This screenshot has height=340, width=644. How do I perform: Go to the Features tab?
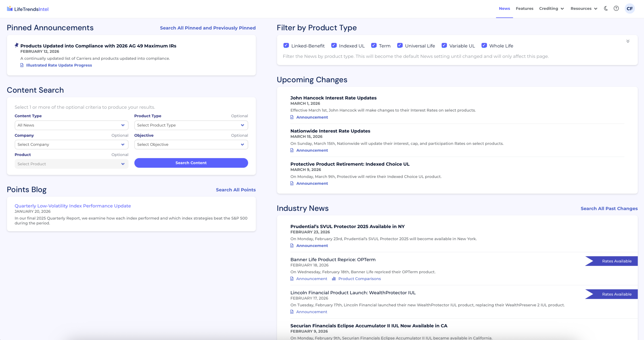[525, 9]
